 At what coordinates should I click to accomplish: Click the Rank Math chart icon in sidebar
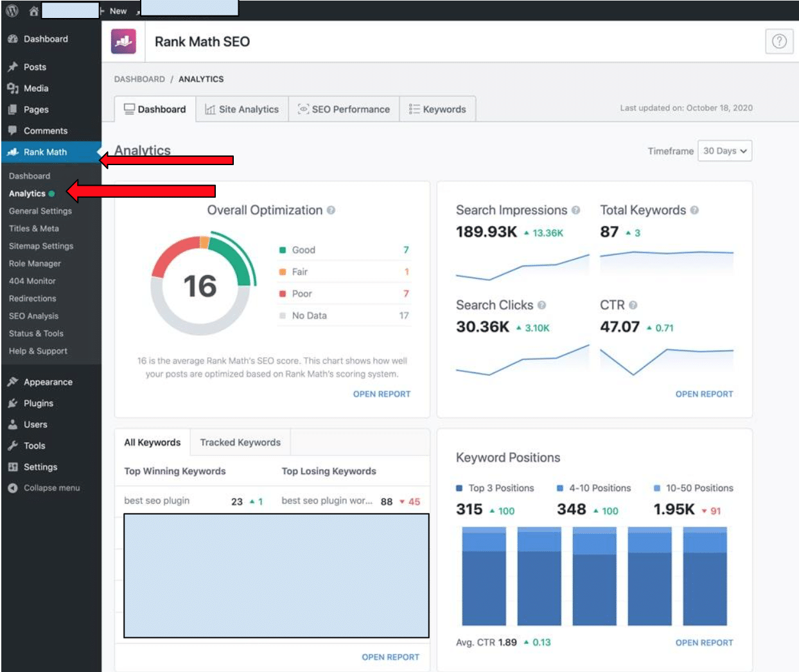13,152
